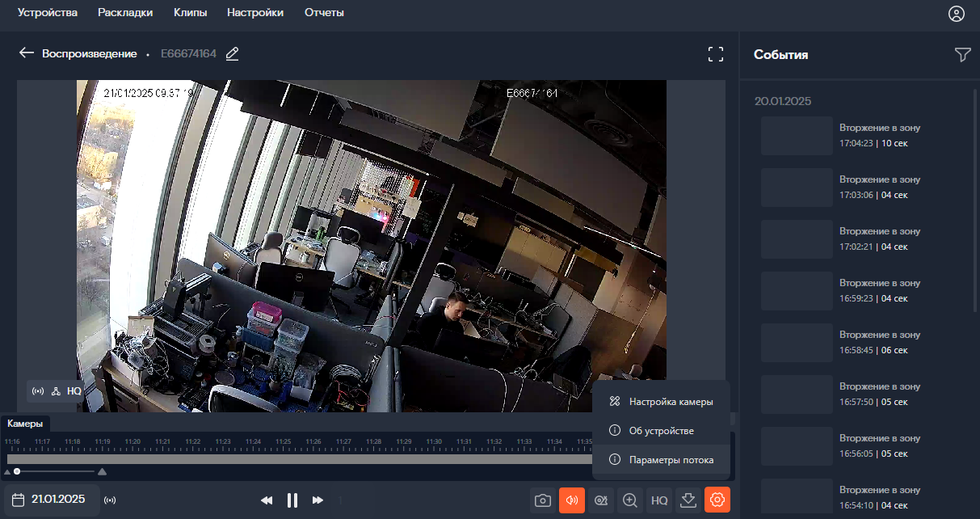Viewport: 980px width, 519px height.
Task: Click the timeline zoom slider handle
Action: [17, 471]
